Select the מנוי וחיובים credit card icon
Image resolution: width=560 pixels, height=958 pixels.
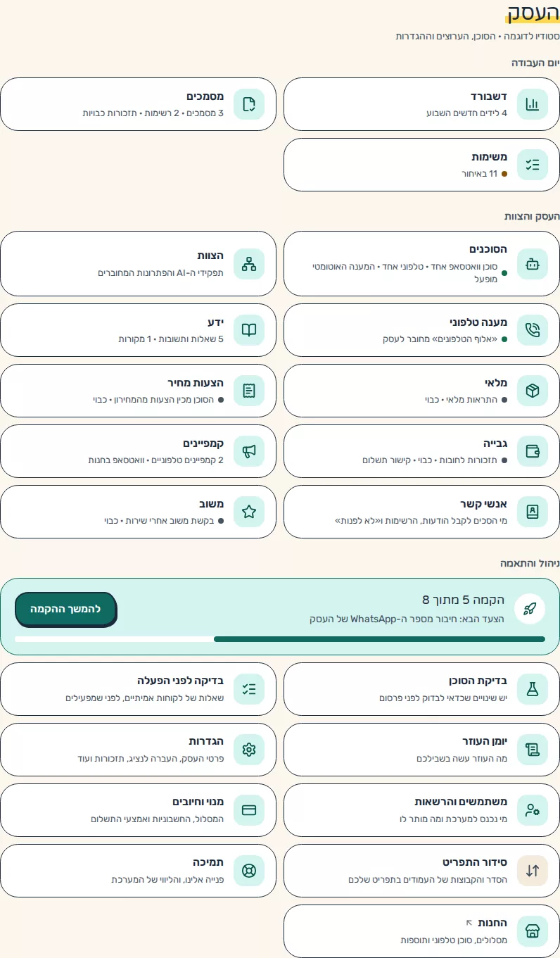coord(249,810)
